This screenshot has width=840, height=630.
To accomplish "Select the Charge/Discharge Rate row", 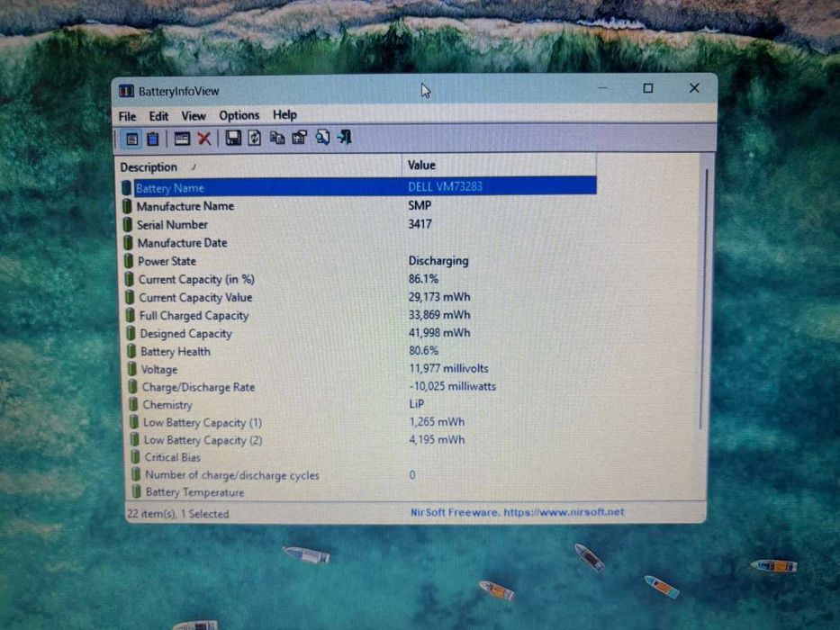I will 362,387.
